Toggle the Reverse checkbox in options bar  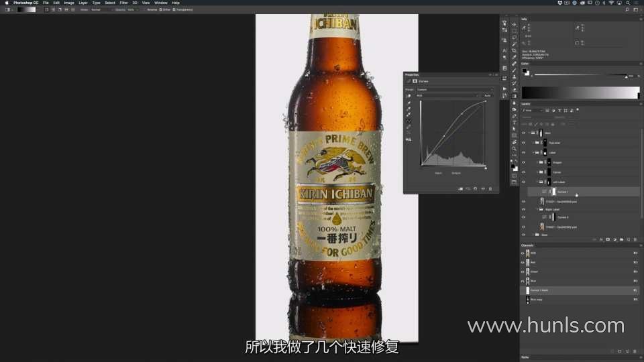click(x=145, y=9)
